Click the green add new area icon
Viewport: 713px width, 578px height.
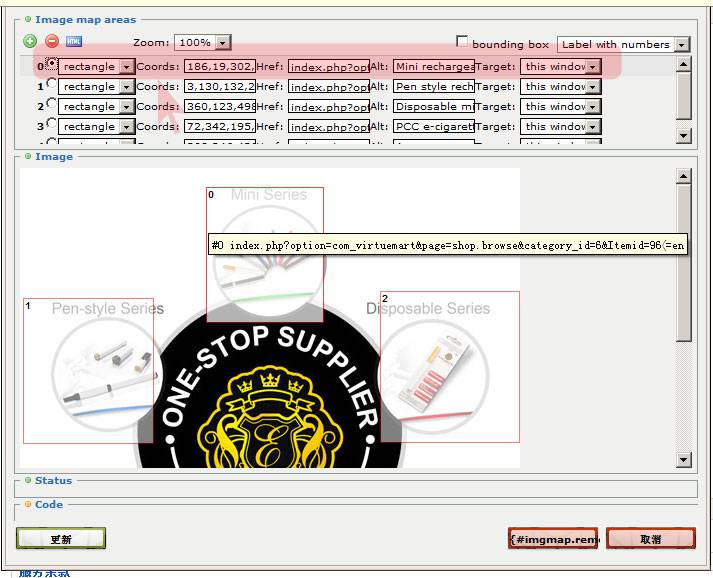point(30,42)
